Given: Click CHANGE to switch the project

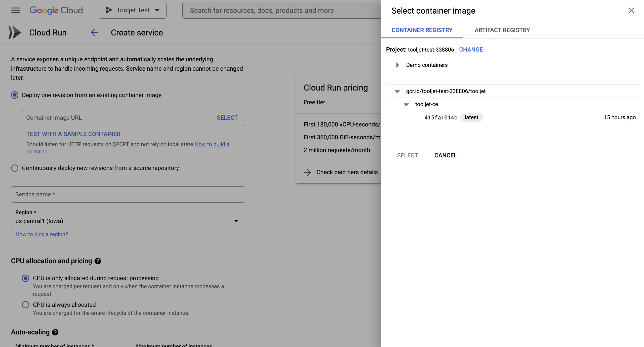Looking at the screenshot, I should coord(471,50).
